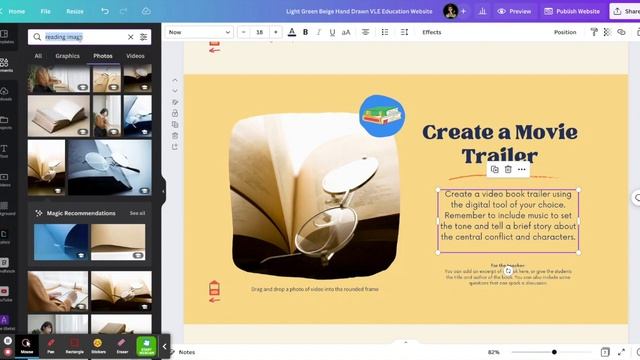Click the plus icon to add collaborators

[x=463, y=11]
